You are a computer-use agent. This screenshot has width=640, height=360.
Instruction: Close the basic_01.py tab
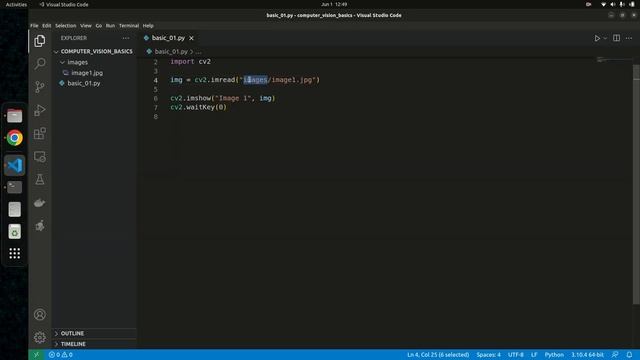[191, 38]
